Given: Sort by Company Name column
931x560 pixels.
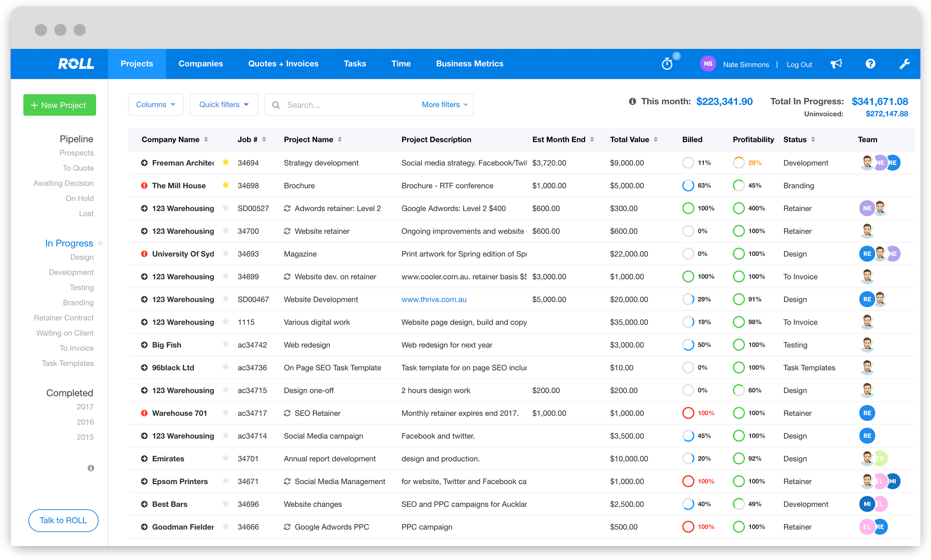Looking at the screenshot, I should pos(206,139).
